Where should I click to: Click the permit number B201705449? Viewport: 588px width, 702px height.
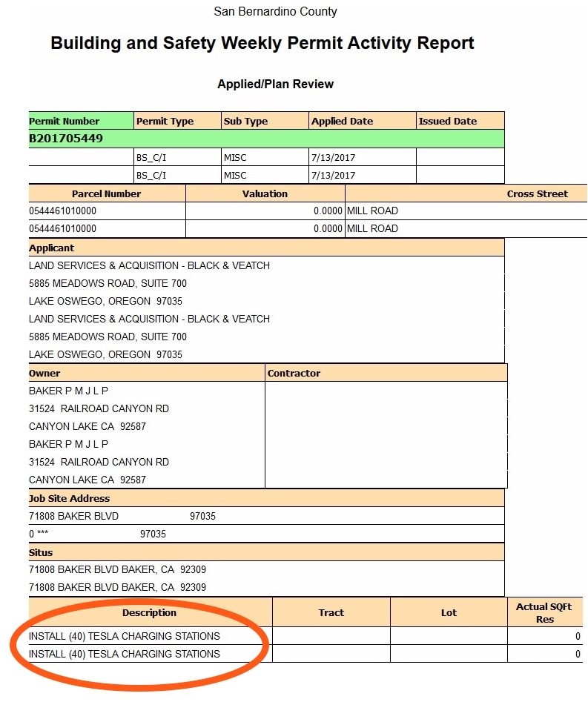point(66,139)
